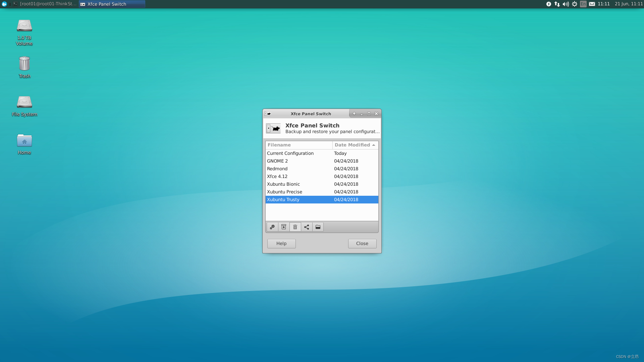Click the shade window up-arrow button

(354, 114)
